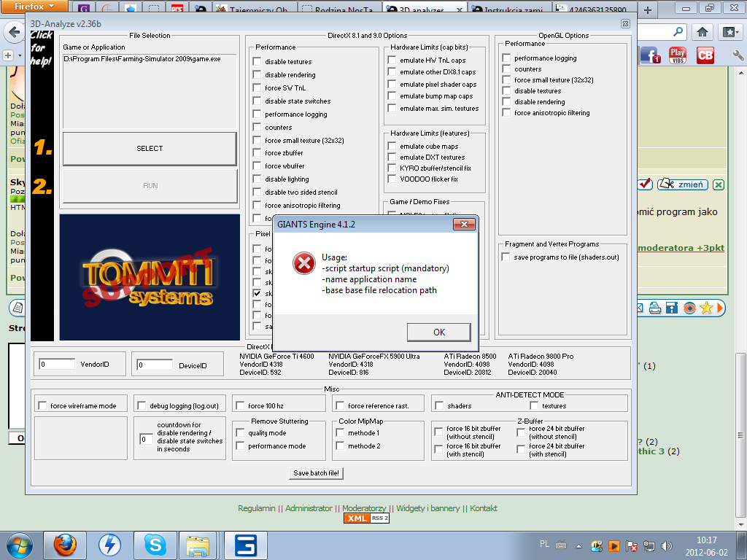
Task: Check Color MipMap methode 1
Action: [340, 432]
